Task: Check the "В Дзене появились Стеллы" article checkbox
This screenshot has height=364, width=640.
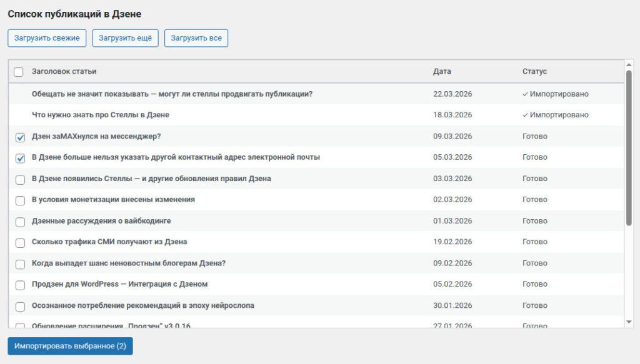Action: point(20,180)
